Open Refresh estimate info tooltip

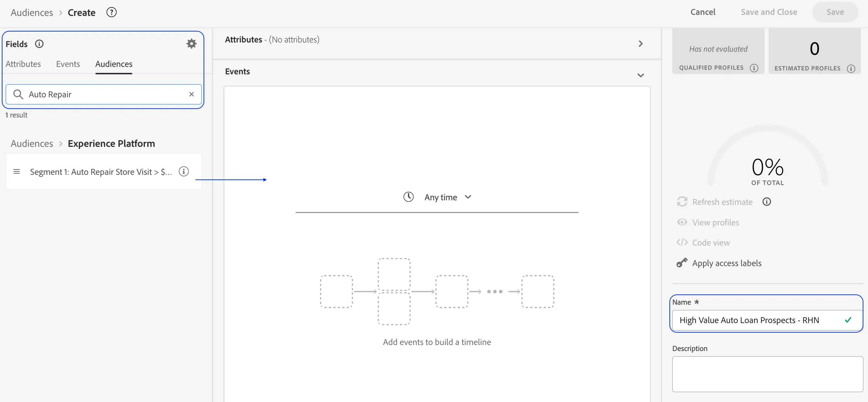coord(767,202)
